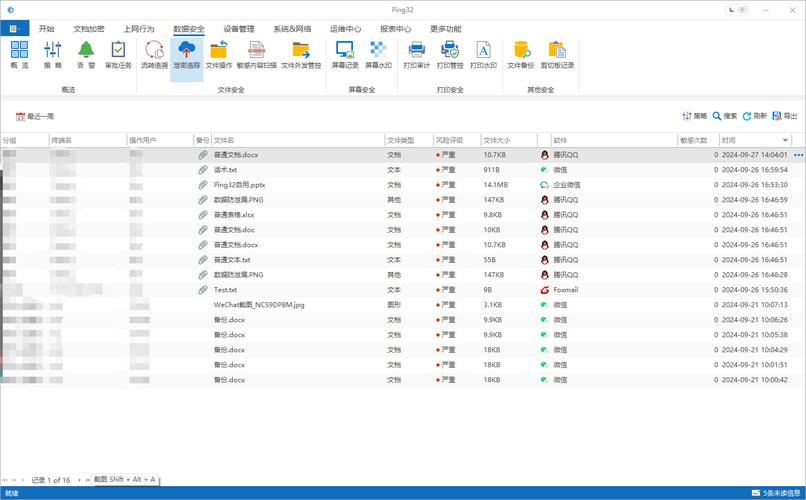Sort by the 软件 column header

[614, 140]
